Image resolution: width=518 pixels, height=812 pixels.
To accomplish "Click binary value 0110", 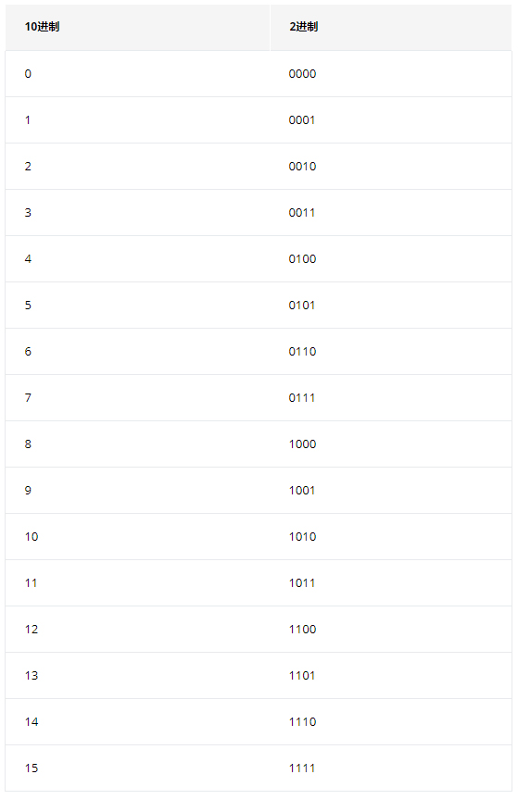I will click(x=302, y=352).
